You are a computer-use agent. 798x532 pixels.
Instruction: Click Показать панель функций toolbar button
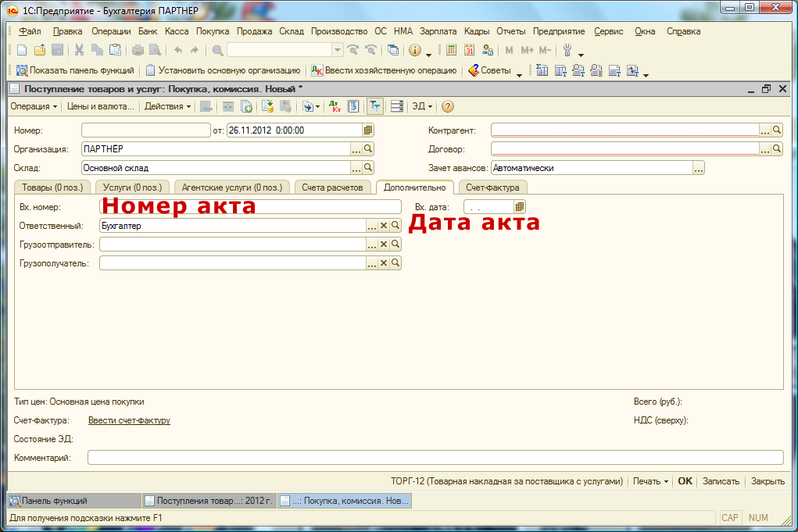[75, 70]
